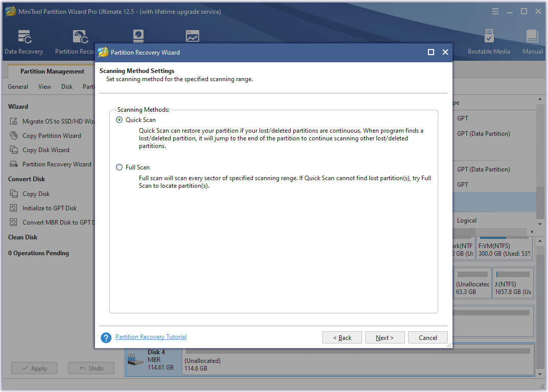This screenshot has height=392, width=548.
Task: Click the Next > button
Action: pyautogui.click(x=385, y=338)
